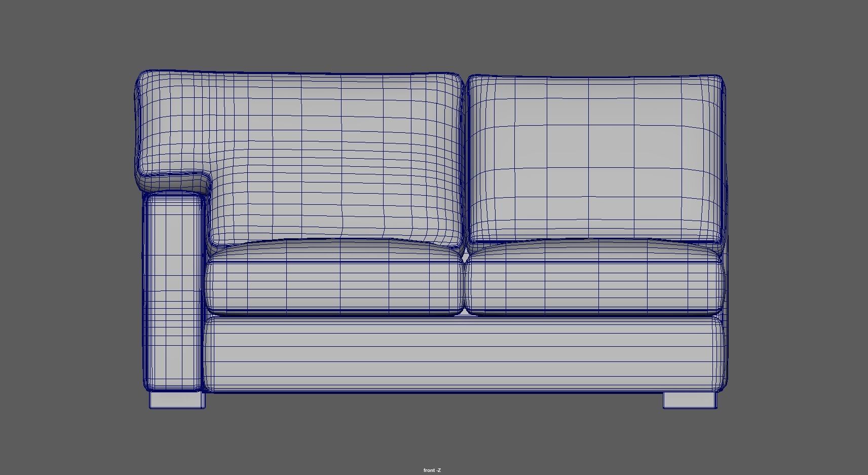This screenshot has width=868, height=475.
Task: Select the left seat cushion mesh
Action: (334, 277)
